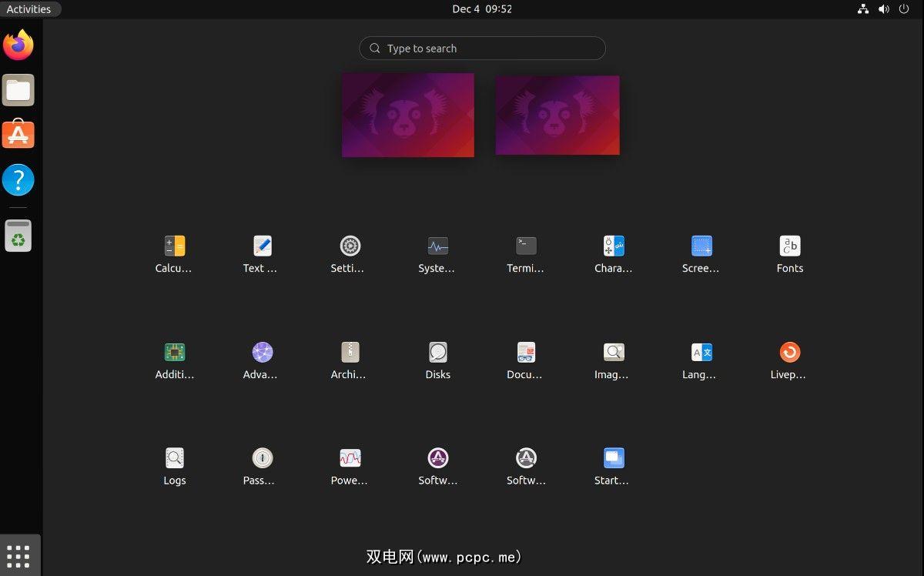Click the Activities button

coord(29,9)
